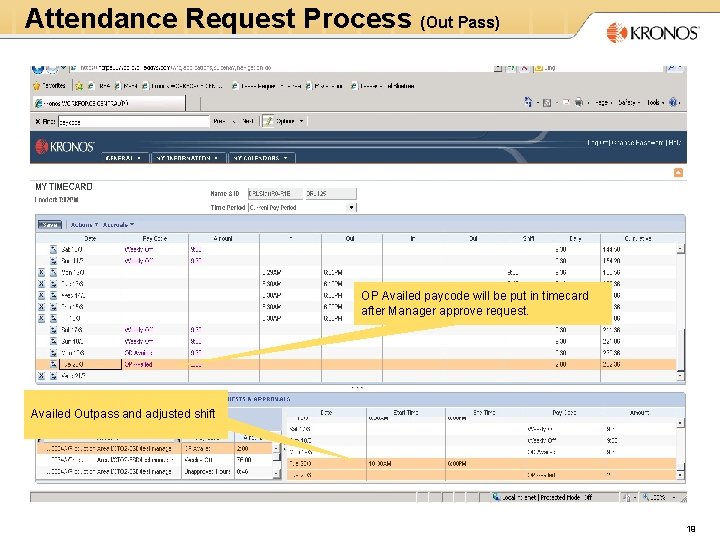Click timecard grid scroll-down arrow
Screen dimensions: 720x540
(681, 376)
